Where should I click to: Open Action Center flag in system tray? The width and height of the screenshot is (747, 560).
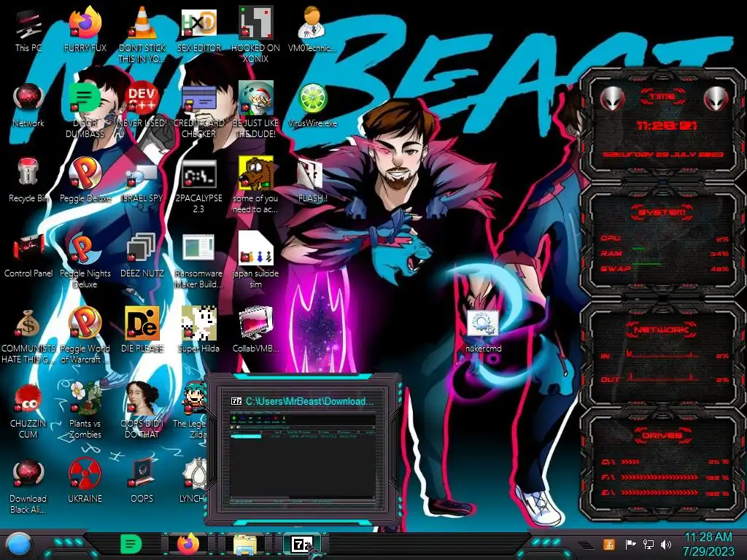pos(630,544)
